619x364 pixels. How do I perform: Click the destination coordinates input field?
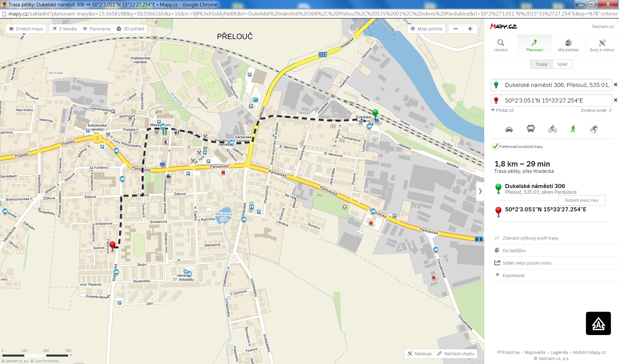[556, 100]
